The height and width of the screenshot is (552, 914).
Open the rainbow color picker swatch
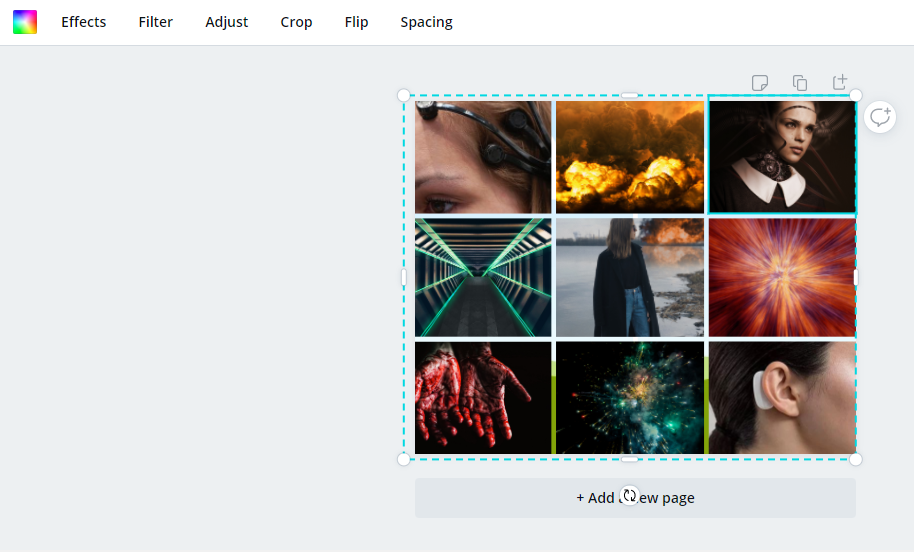tap(25, 22)
